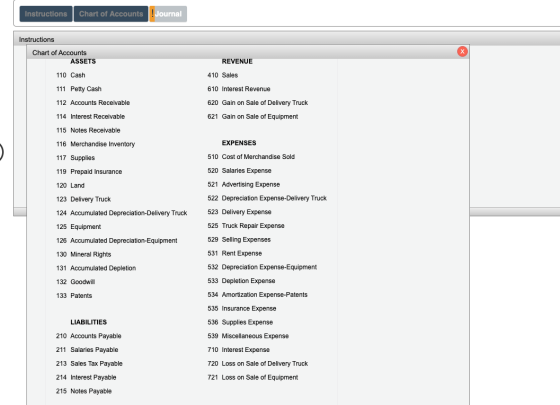The width and height of the screenshot is (560, 405).
Task: Click the EXPENSES section heading
Action: (239, 143)
